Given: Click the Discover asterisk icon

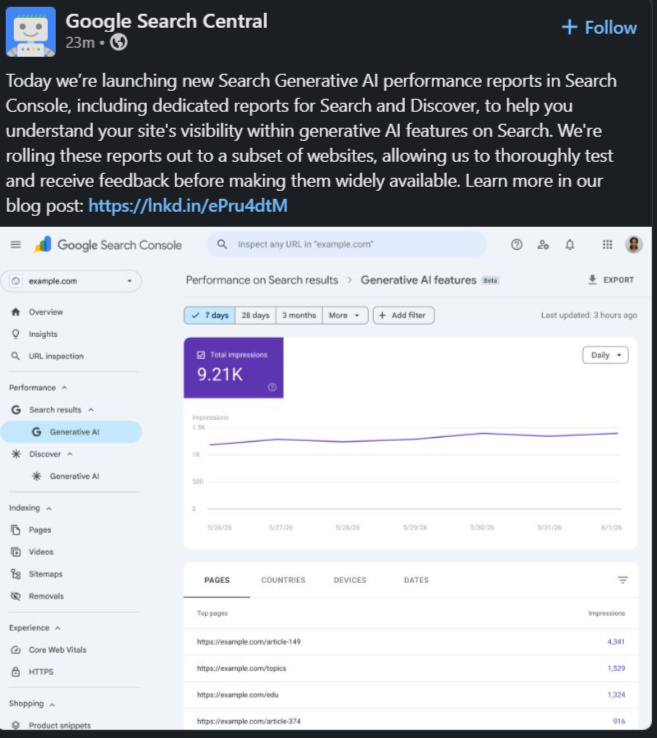Looking at the screenshot, I should (x=16, y=454).
